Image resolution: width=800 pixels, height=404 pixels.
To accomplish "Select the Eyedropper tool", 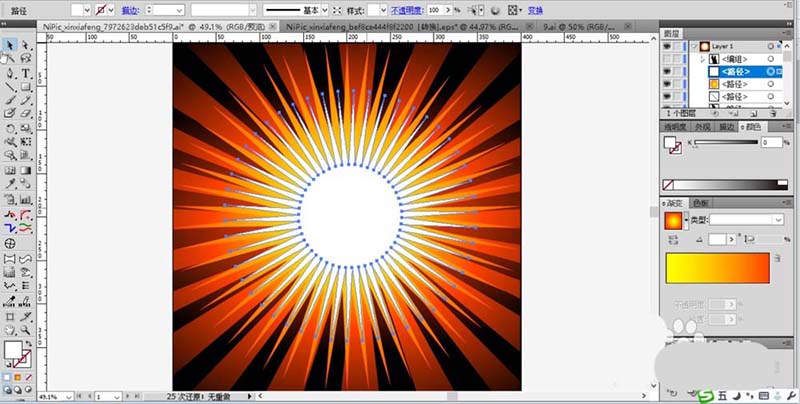I will pos(9,185).
